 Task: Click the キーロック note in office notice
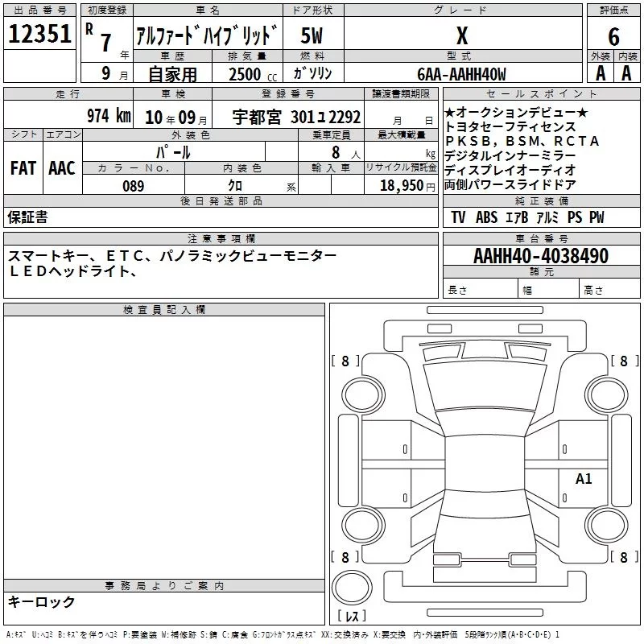(x=42, y=602)
